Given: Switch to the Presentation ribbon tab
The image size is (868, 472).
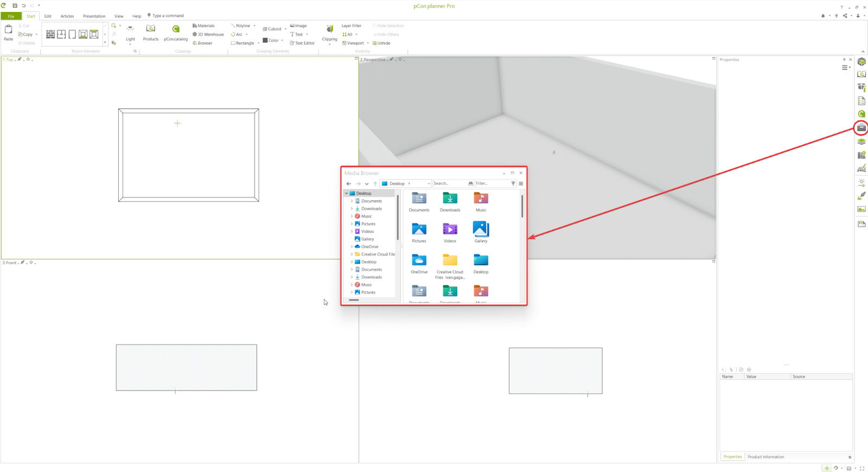Looking at the screenshot, I should pyautogui.click(x=94, y=16).
